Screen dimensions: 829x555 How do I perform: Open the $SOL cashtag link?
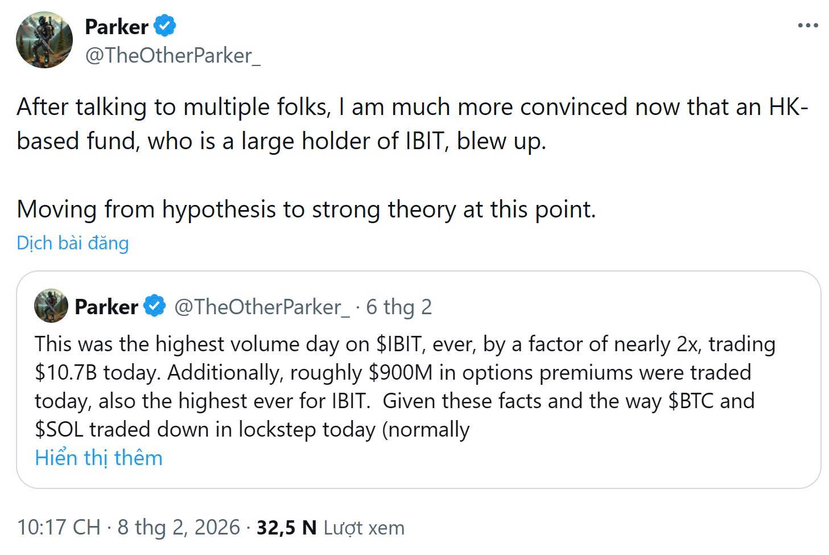point(62,431)
